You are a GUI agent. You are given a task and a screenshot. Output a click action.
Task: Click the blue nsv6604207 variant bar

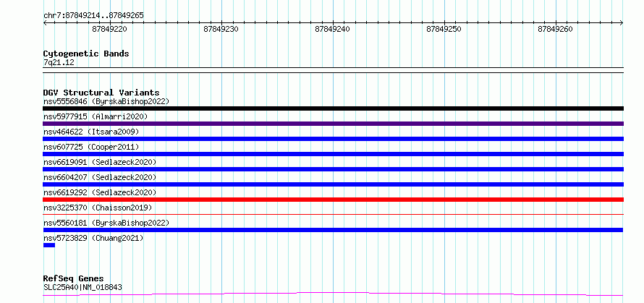pyautogui.click(x=333, y=184)
